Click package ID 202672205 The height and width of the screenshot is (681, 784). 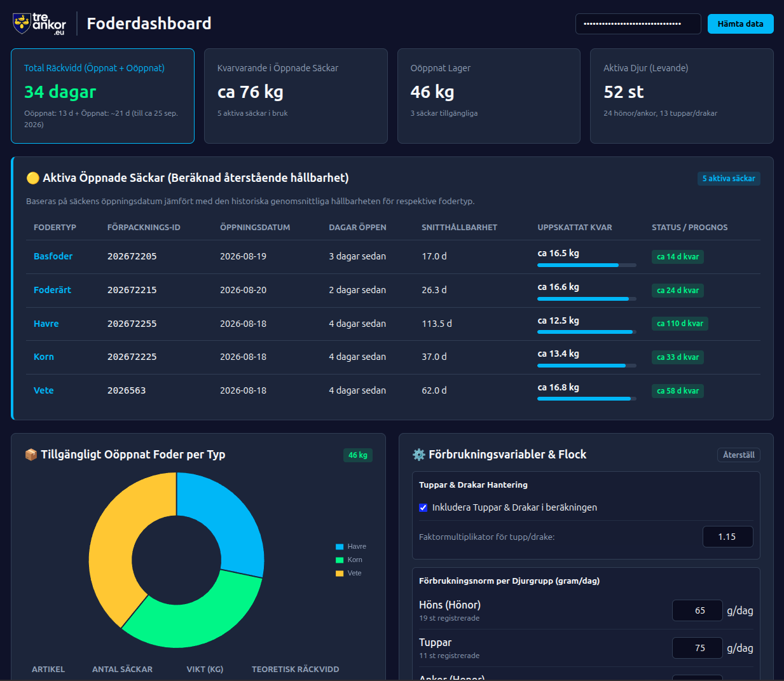coord(132,256)
